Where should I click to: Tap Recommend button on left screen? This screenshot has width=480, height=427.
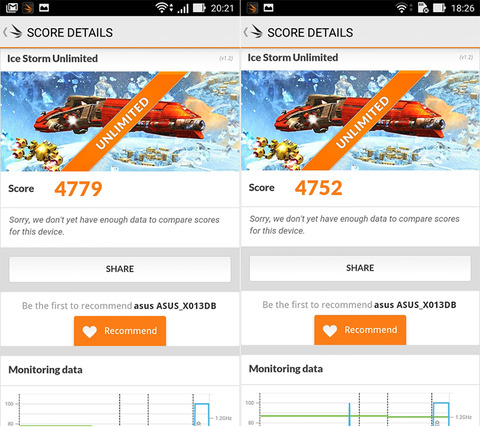pyautogui.click(x=120, y=331)
